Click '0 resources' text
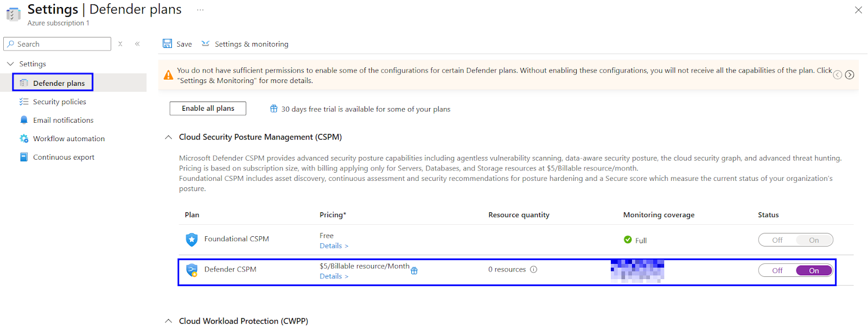868x335 pixels. 507,269
